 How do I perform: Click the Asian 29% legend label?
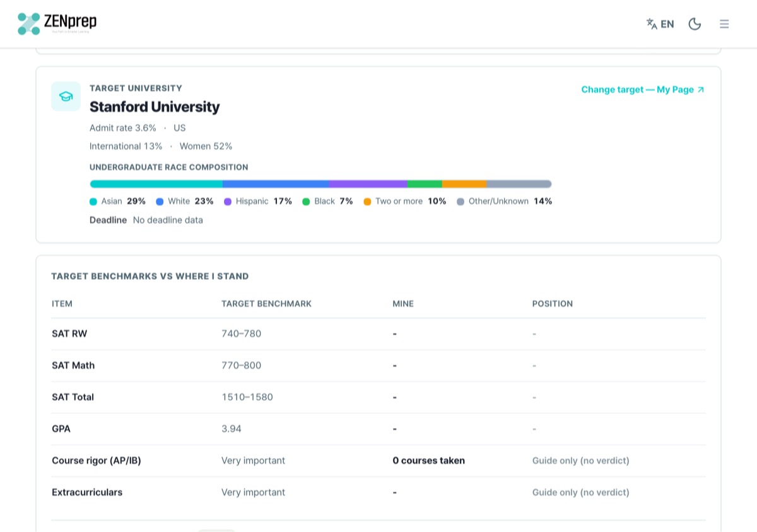pos(124,201)
